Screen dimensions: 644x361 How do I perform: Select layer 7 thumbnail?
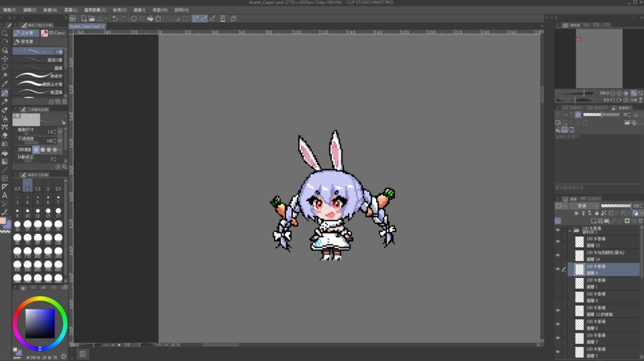click(579, 338)
